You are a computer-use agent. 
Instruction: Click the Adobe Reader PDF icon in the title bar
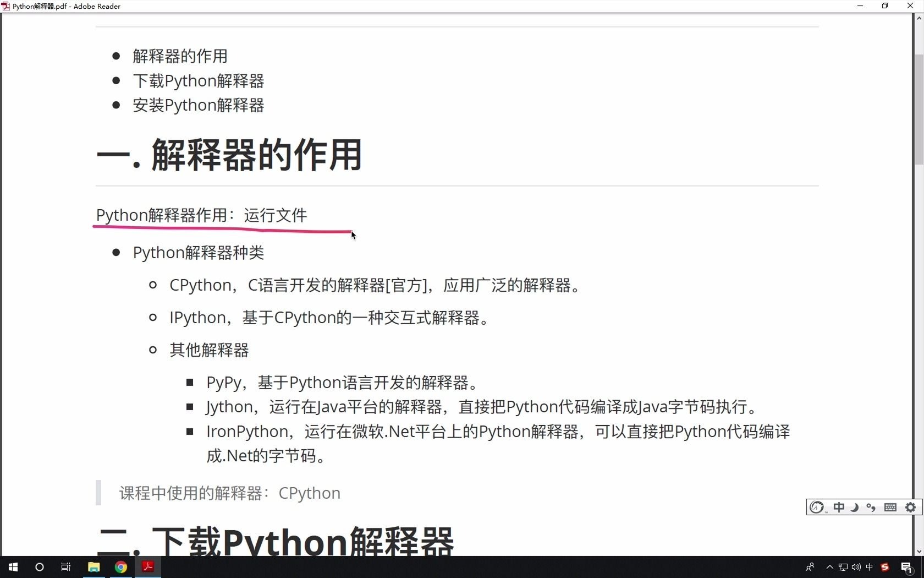(x=5, y=6)
